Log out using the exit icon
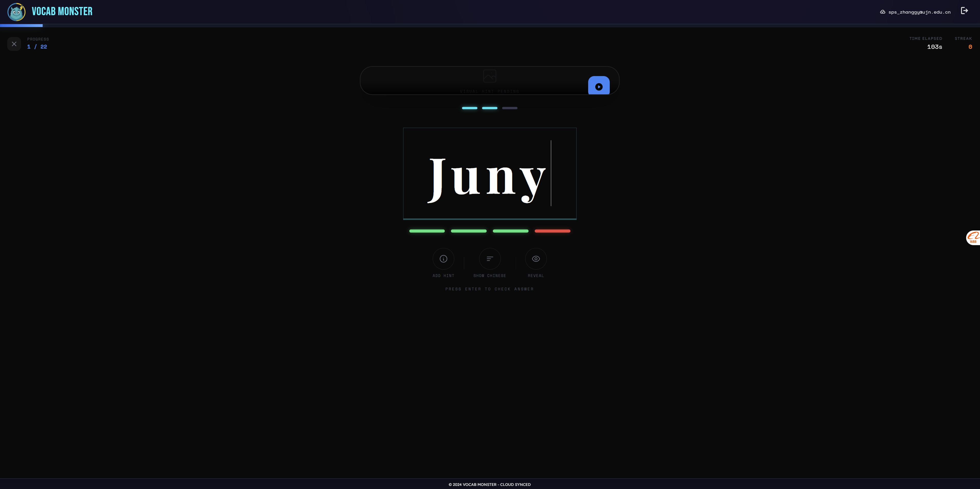The image size is (980, 489). pos(964,11)
